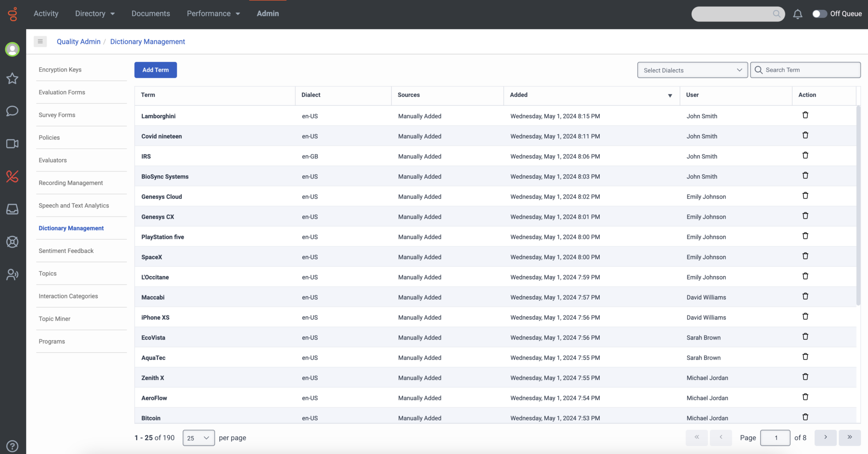Click the search magnifier in the top bar

click(777, 14)
